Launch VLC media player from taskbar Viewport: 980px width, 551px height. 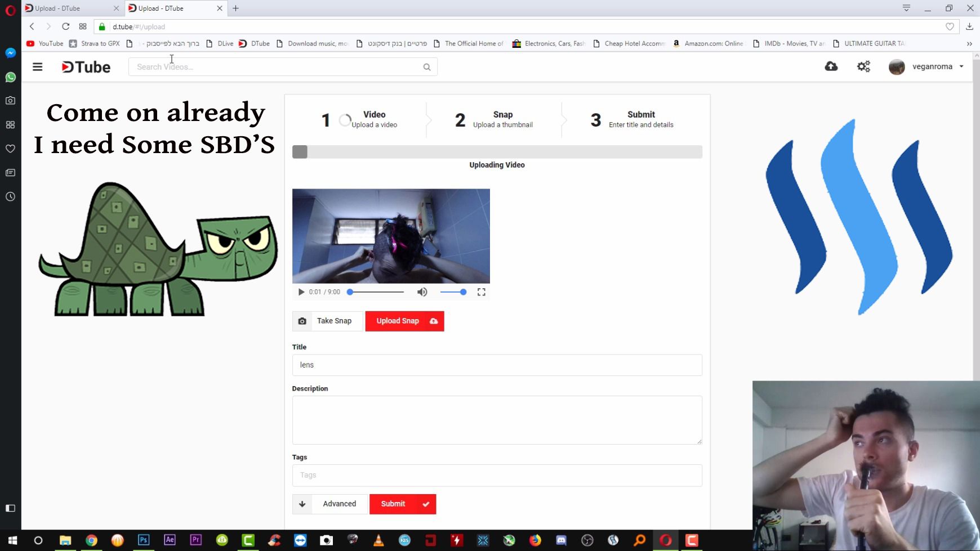pyautogui.click(x=378, y=540)
